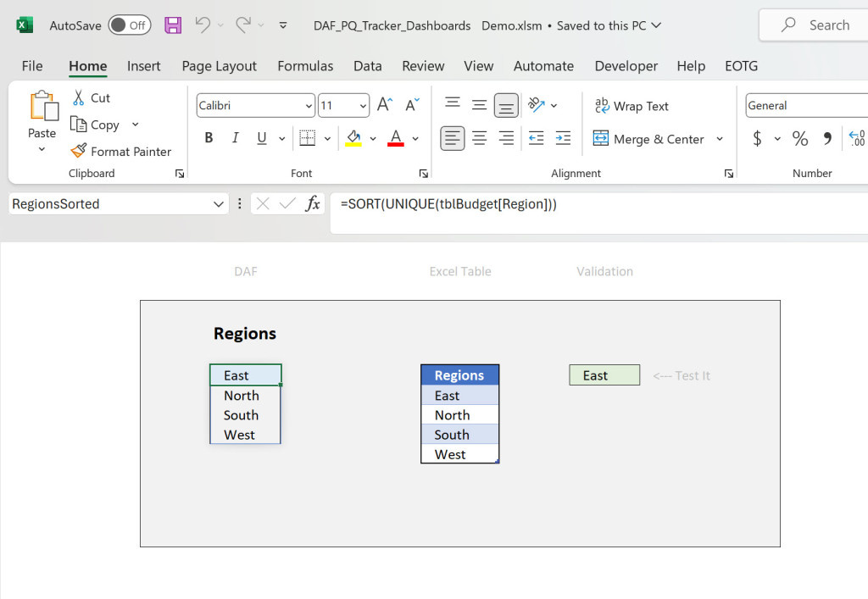Image resolution: width=868 pixels, height=599 pixels.
Task: Click the Excel app icon
Action: 25,25
